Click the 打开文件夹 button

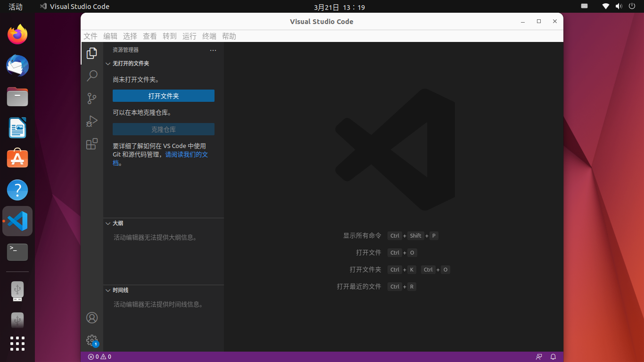point(164,96)
